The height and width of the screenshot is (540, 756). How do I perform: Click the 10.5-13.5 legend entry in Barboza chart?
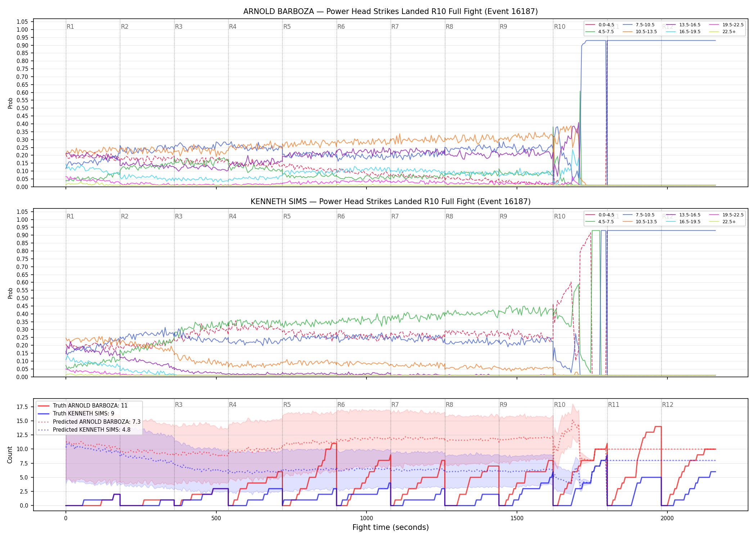(640, 32)
